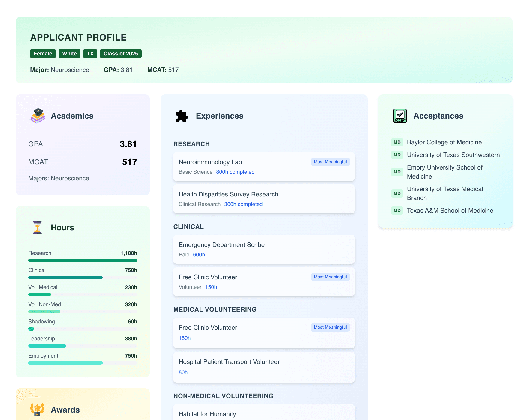The height and width of the screenshot is (420, 530).
Task: Select the Class of 2025 tag
Action: [x=121, y=54]
